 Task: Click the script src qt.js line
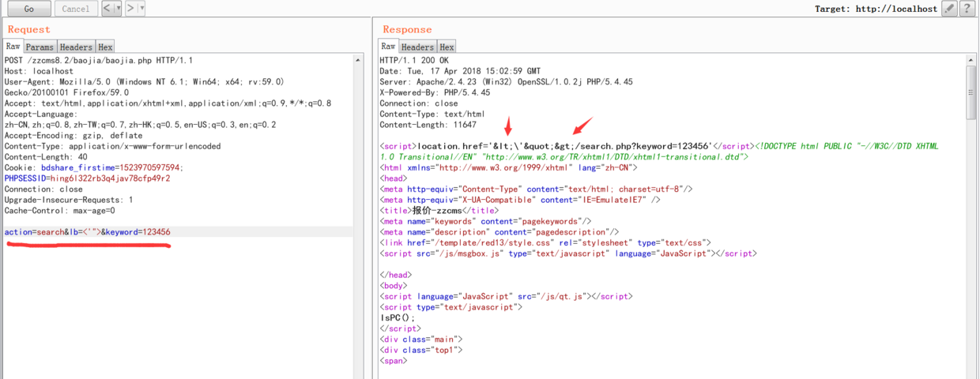(x=506, y=296)
